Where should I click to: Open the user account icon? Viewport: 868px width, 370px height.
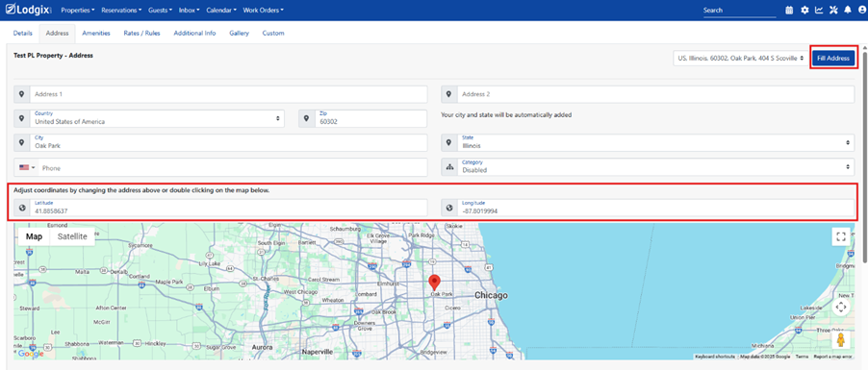(861, 10)
